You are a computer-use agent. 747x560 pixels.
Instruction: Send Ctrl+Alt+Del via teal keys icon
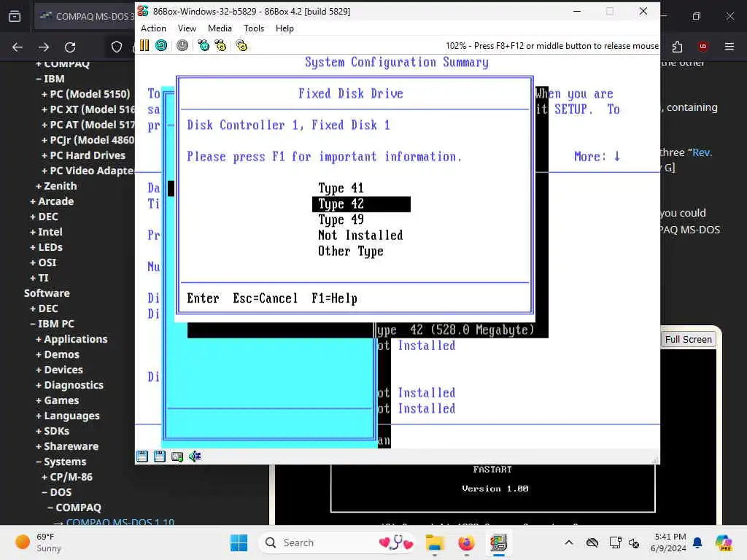coord(204,46)
